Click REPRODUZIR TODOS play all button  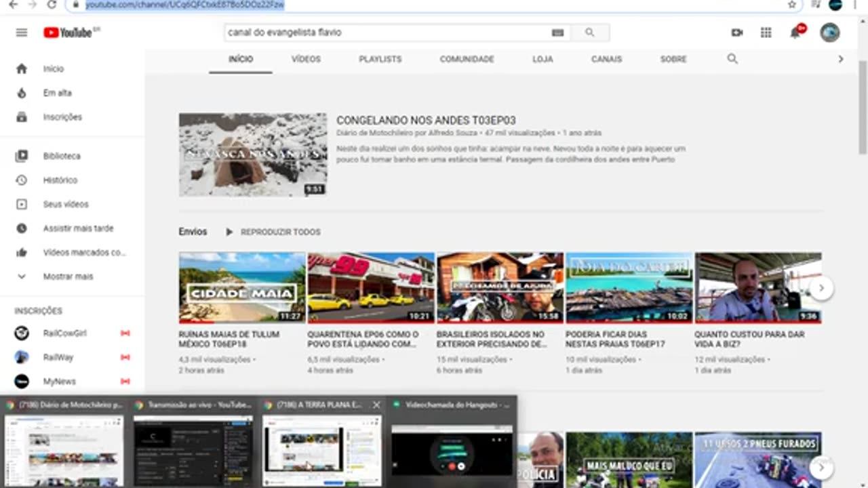coord(273,232)
